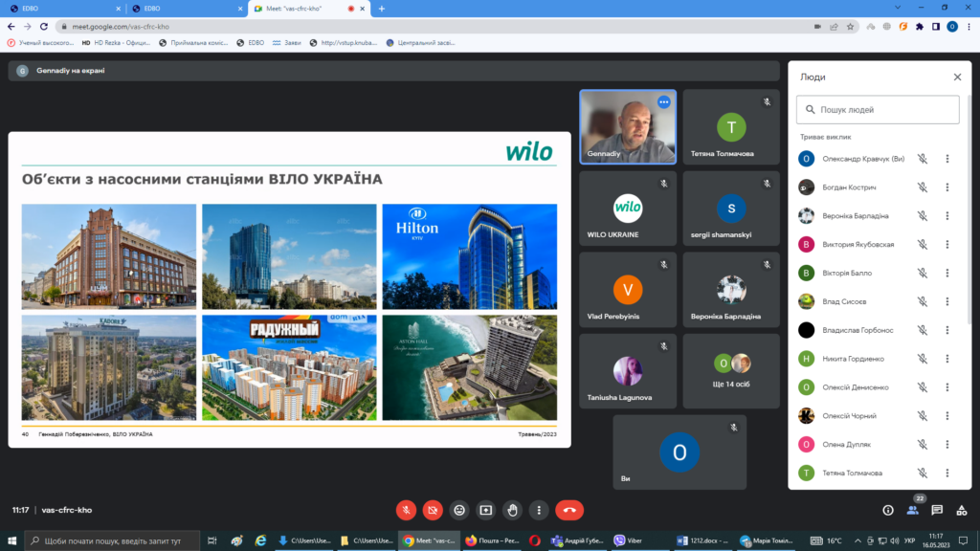Open more actions for Олексій Денисенко
This screenshot has width=980, height=551.
point(947,387)
